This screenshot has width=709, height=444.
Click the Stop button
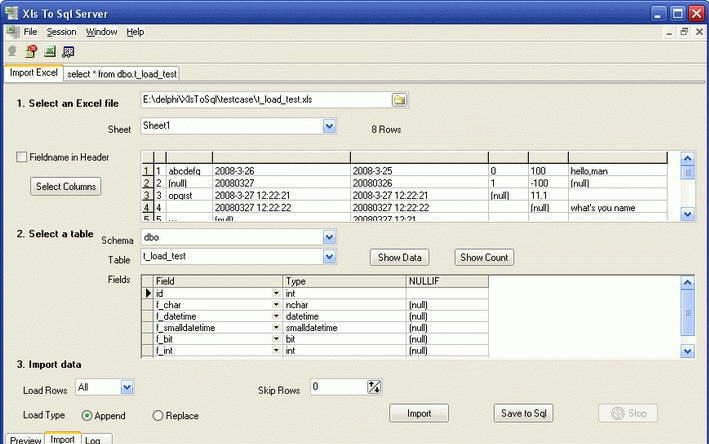coord(628,413)
